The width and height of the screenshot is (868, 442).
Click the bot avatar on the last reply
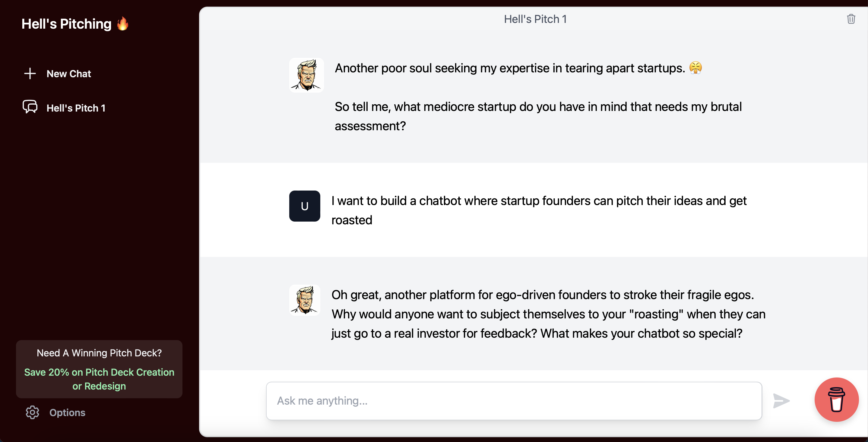pyautogui.click(x=305, y=300)
